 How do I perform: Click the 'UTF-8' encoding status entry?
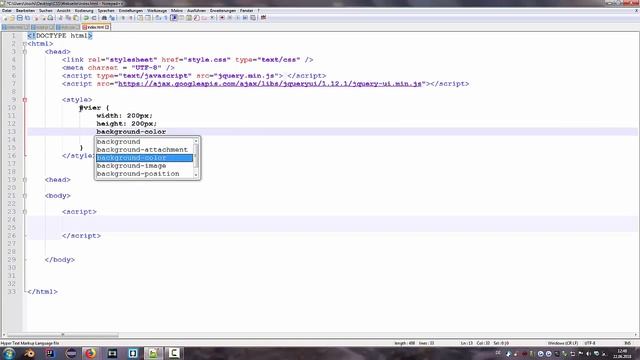pyautogui.click(x=590, y=343)
